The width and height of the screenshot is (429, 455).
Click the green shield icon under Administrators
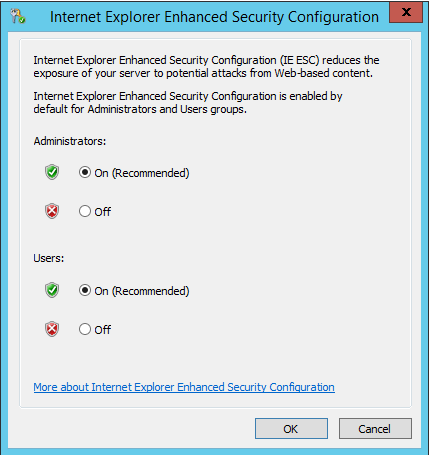52,172
